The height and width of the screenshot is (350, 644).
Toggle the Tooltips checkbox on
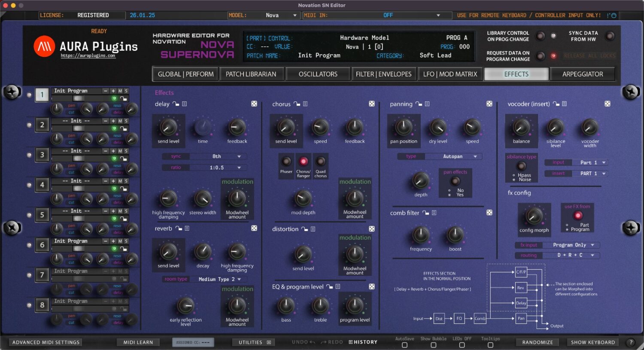491,344
